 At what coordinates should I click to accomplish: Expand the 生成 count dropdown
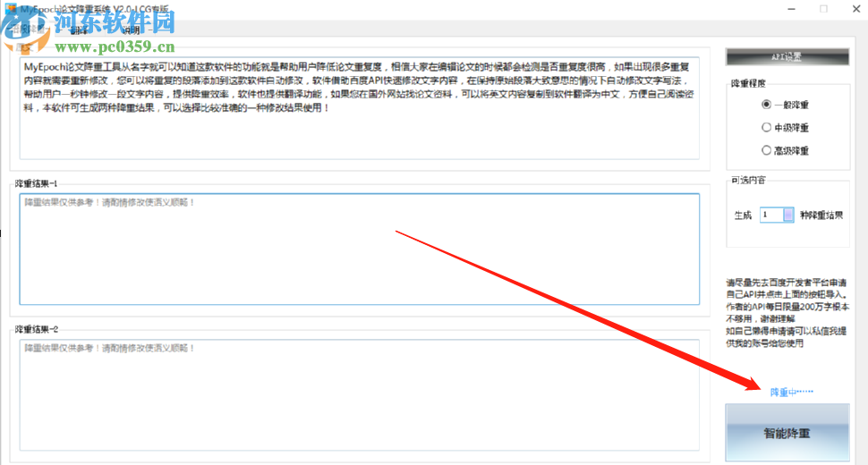coord(788,215)
